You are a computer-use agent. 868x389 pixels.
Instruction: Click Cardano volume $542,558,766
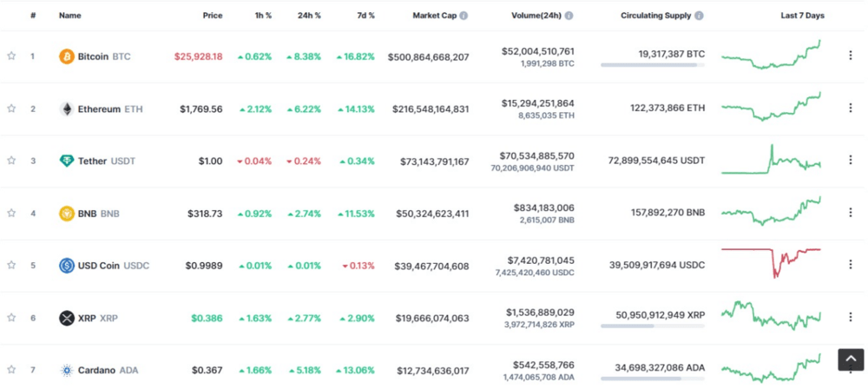point(544,365)
